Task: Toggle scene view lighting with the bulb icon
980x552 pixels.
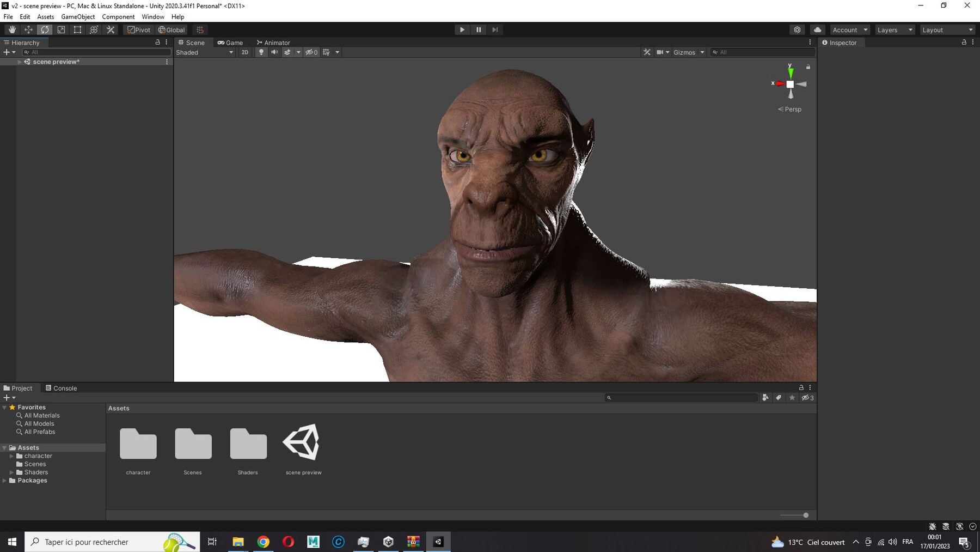Action: pos(261,52)
